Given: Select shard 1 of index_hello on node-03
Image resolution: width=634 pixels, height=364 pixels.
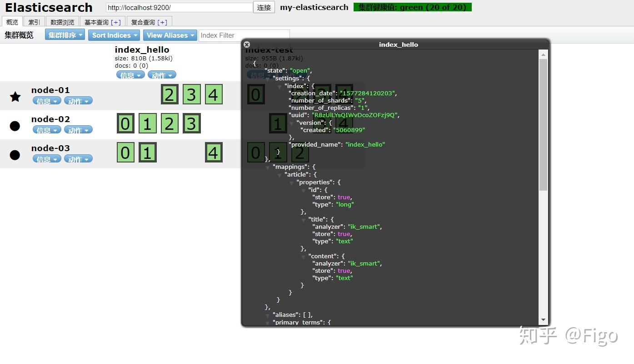Looking at the screenshot, I should click(147, 153).
